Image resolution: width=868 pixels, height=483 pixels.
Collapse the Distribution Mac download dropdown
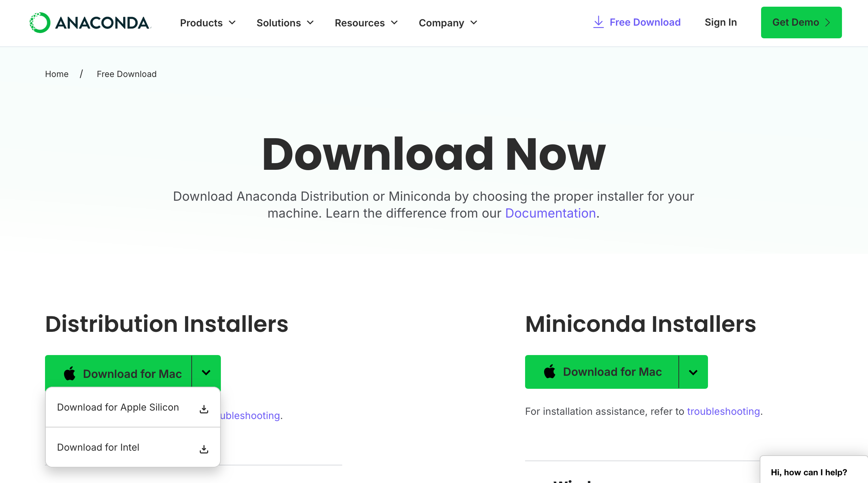click(206, 372)
